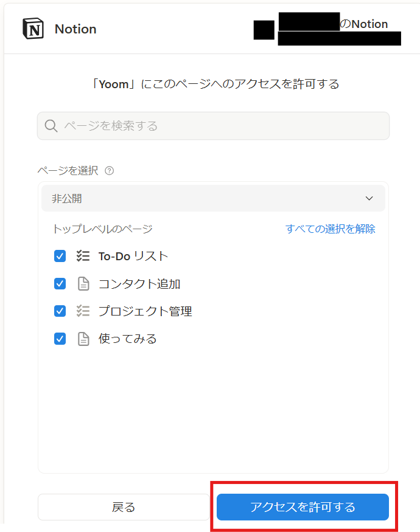
Task: Click the 戻る button
Action: pos(124,507)
